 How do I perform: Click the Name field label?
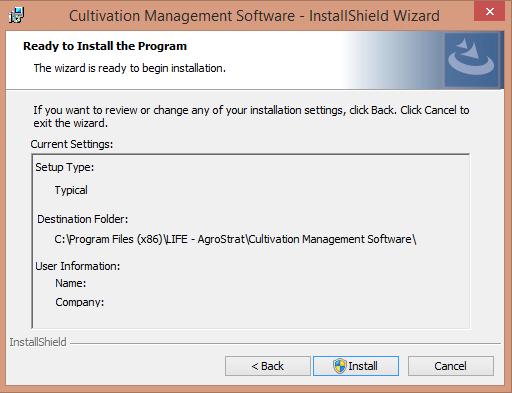71,283
